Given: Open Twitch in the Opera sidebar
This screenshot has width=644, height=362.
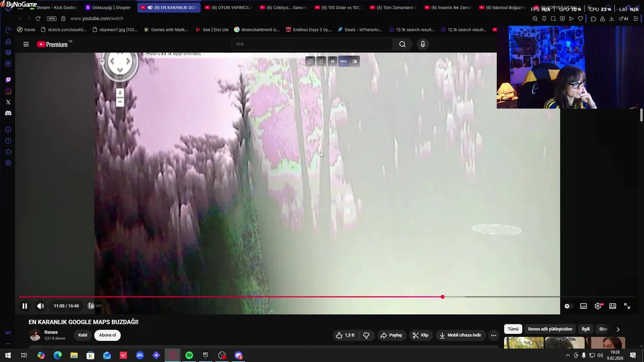Looking at the screenshot, I should pyautogui.click(x=8, y=80).
